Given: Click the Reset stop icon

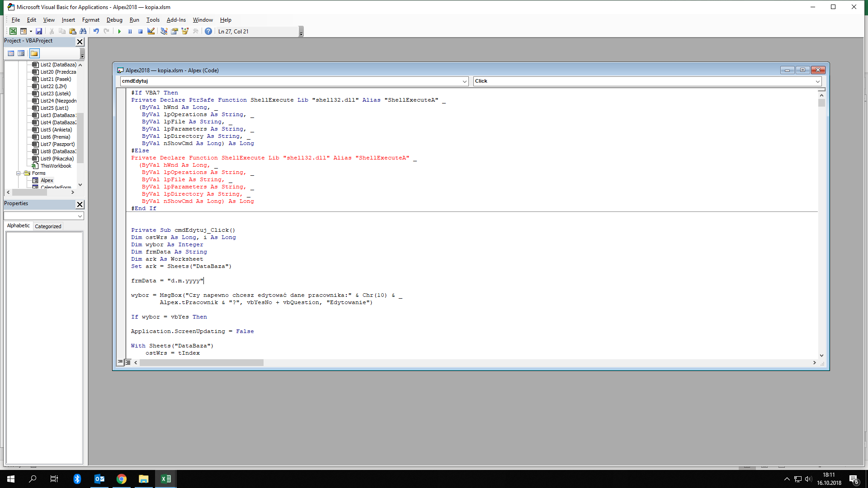Looking at the screenshot, I should tap(140, 31).
